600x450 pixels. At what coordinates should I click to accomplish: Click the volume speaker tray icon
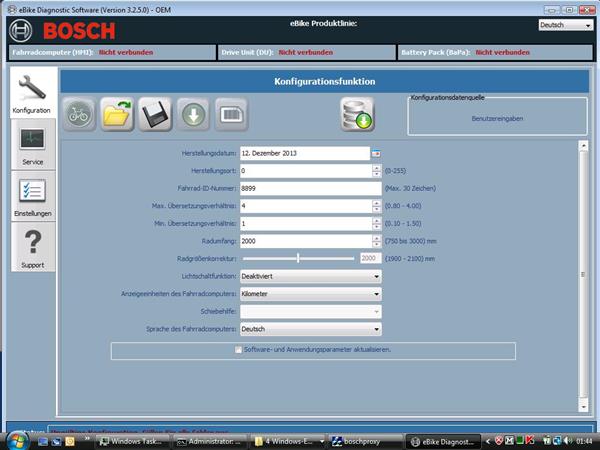pos(568,441)
